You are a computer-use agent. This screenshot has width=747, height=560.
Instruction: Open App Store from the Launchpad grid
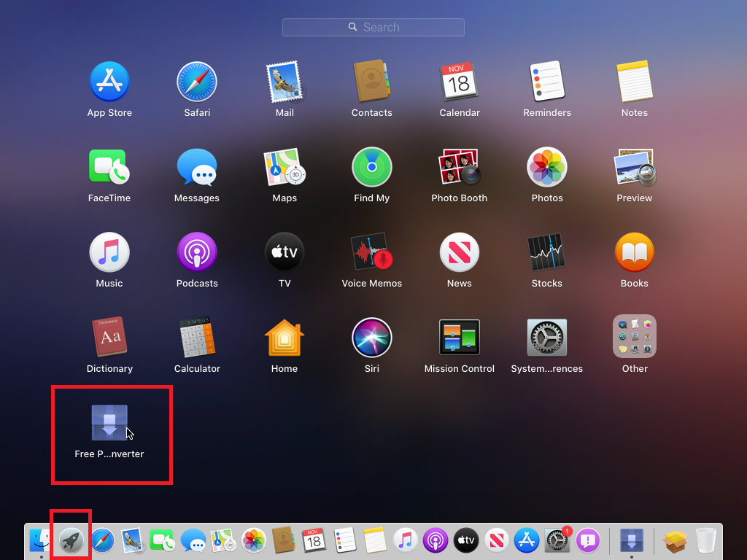(109, 82)
